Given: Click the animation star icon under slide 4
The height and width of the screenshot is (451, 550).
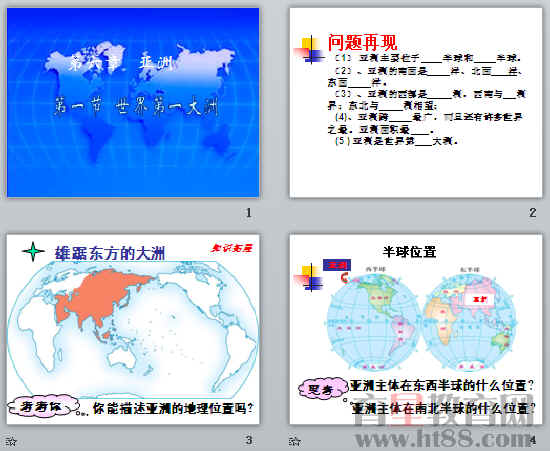Looking at the screenshot, I should 294,441.
